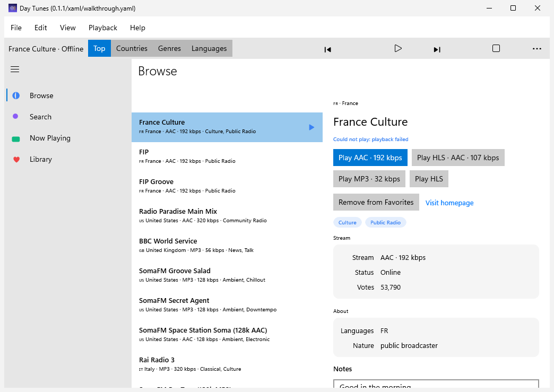
Task: Click the France Culture · Offline status
Action: tap(46, 49)
